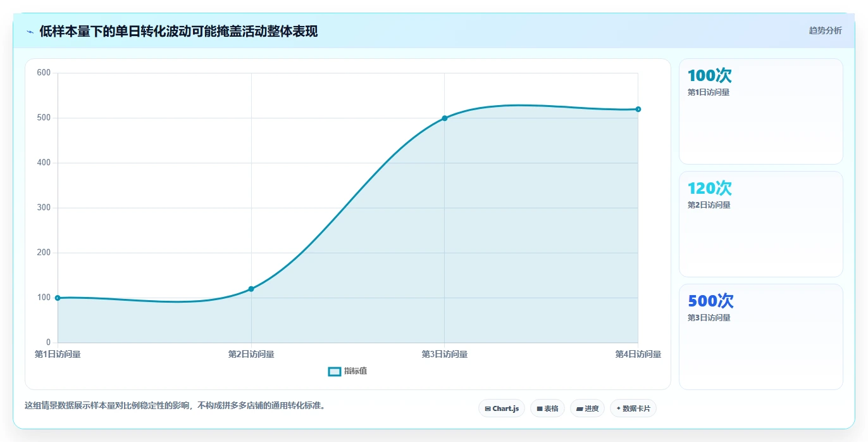Select the 100次 card value

(710, 75)
